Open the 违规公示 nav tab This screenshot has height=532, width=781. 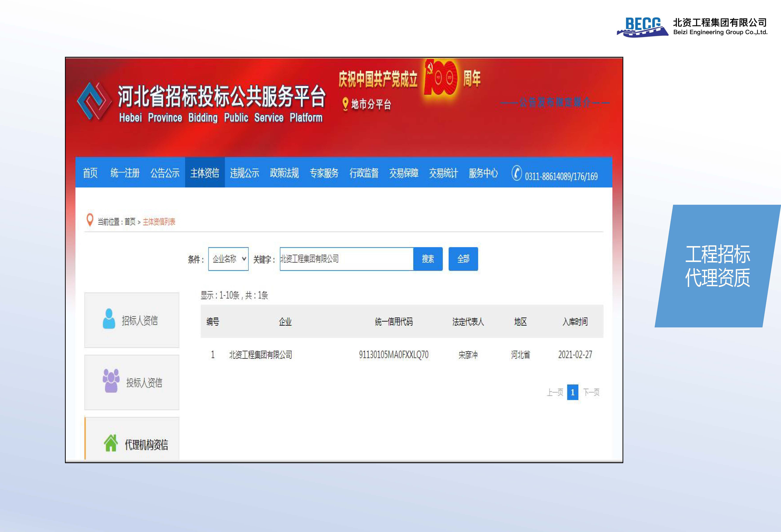[244, 173]
